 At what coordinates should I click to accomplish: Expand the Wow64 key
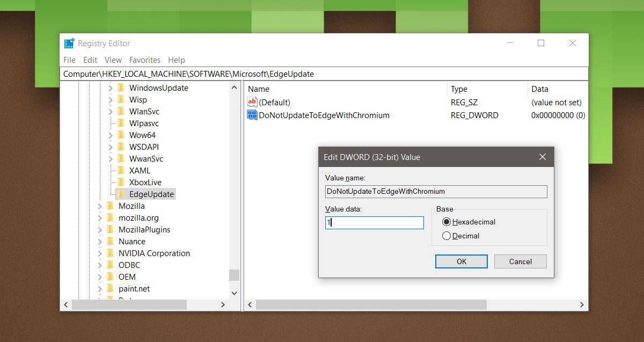click(111, 135)
